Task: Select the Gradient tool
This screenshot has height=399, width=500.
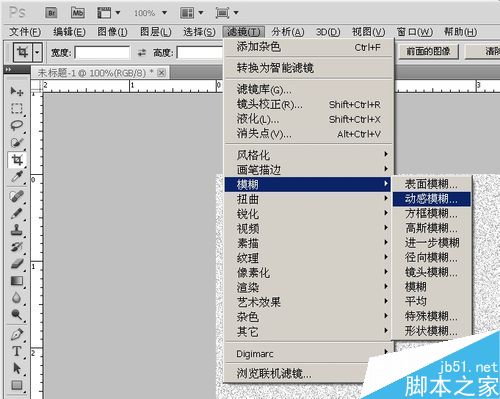Action: point(17,281)
